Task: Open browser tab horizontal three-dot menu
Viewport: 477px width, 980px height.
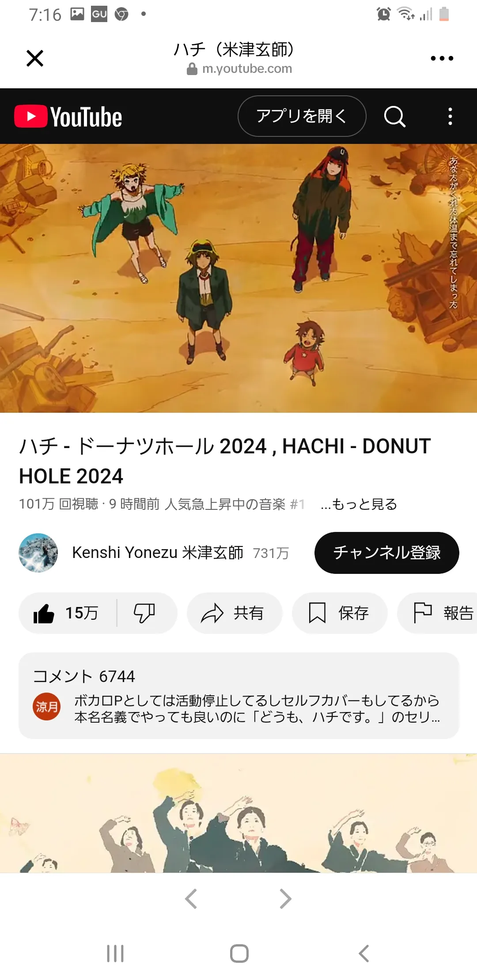Action: [442, 58]
